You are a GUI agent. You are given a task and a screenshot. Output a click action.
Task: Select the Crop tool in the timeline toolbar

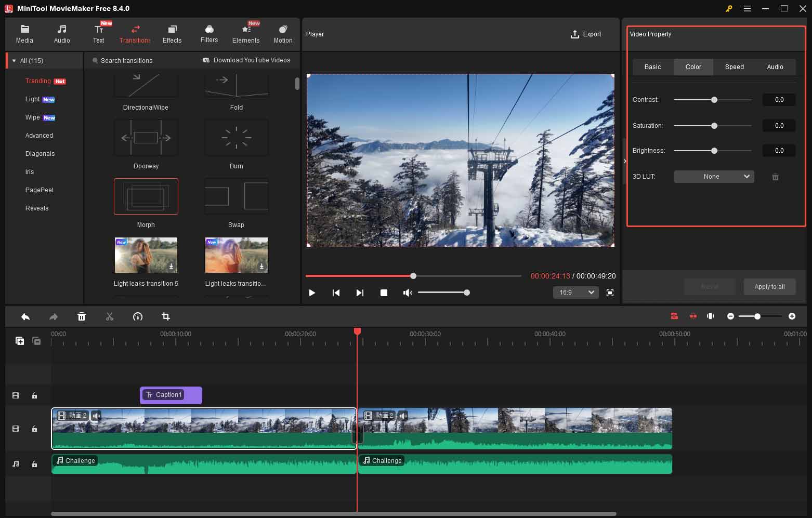coord(166,316)
